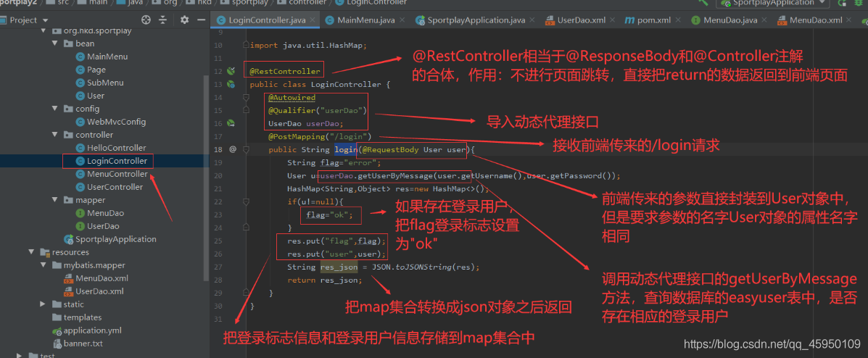Click the java breadcrumb in navigation bar
Viewport: 868px width, 358px height.
click(128, 2)
